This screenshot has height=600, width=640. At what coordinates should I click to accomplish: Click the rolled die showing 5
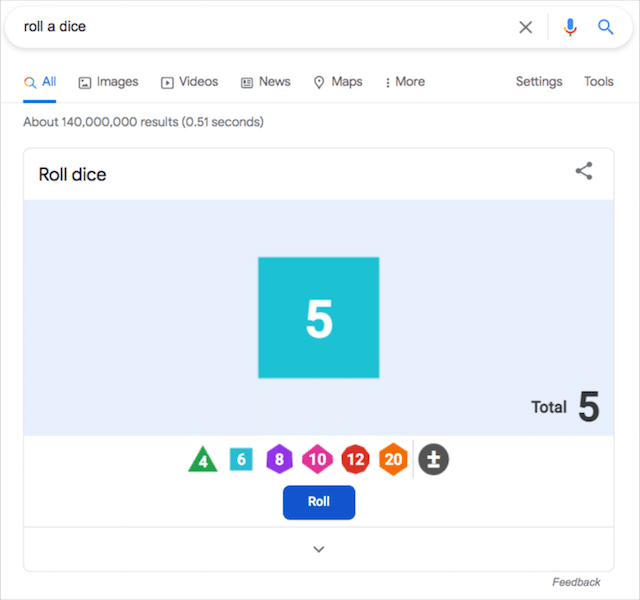tap(318, 318)
